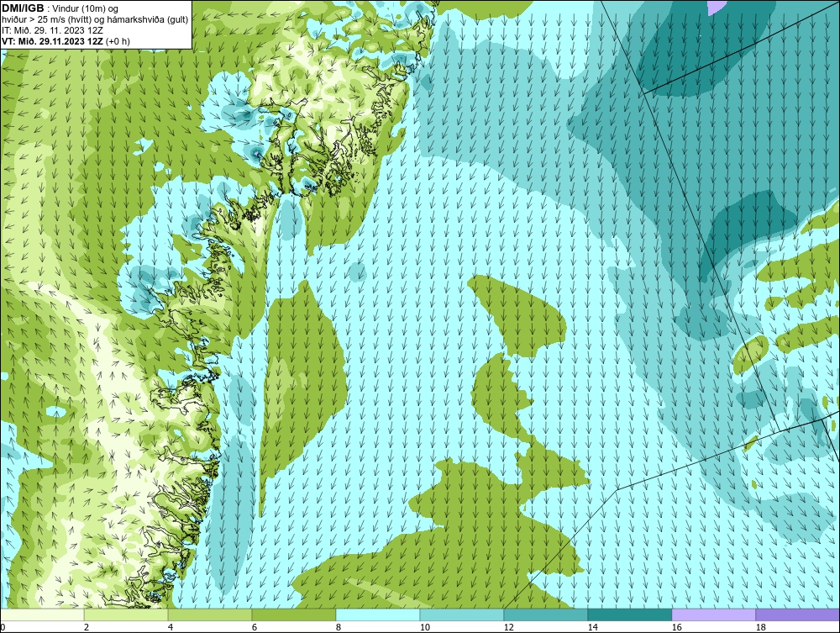Click the 12–14 m/s teal swatch

tap(545, 615)
